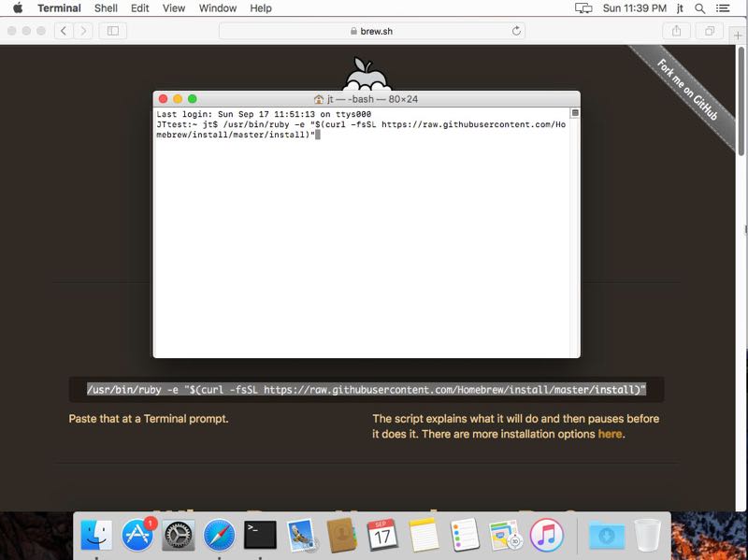This screenshot has height=560, width=748.
Task: Open Notification Center list icon
Action: coord(723,8)
